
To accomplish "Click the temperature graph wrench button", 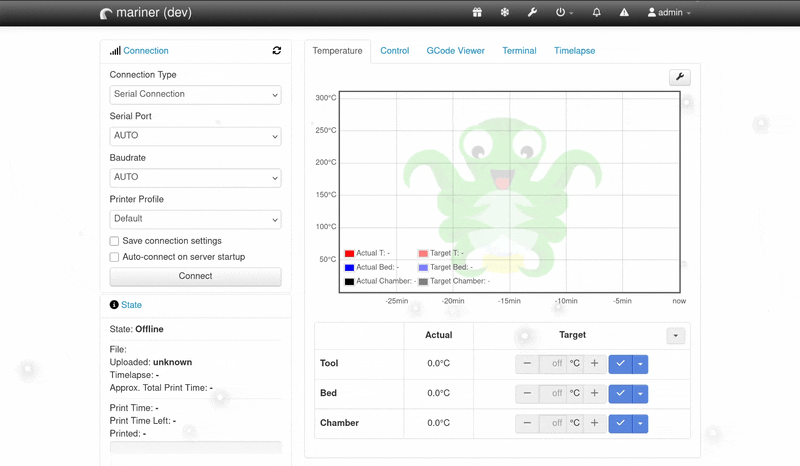I will tap(679, 78).
